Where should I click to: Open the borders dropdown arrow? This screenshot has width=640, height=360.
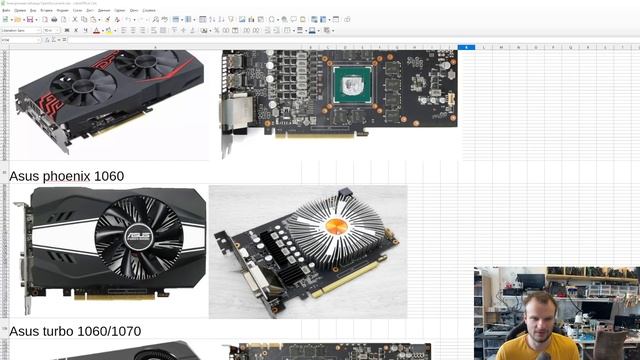tap(294, 30)
